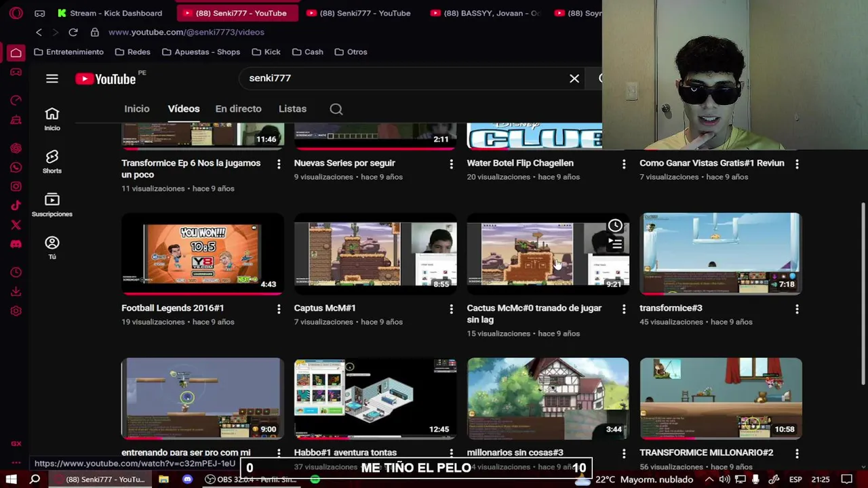Open options for Cactus McMc#0 video
This screenshot has width=868, height=488.
tap(625, 309)
